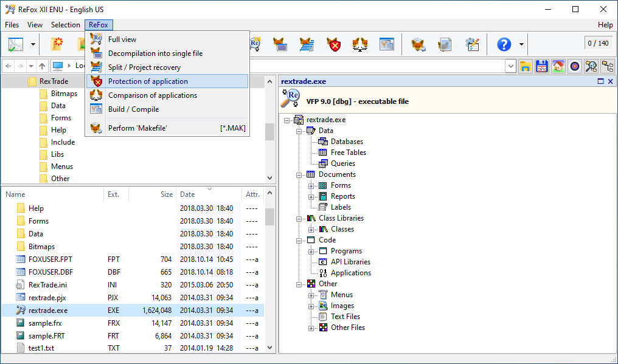Open the View menu
The width and height of the screenshot is (618, 364).
point(35,25)
